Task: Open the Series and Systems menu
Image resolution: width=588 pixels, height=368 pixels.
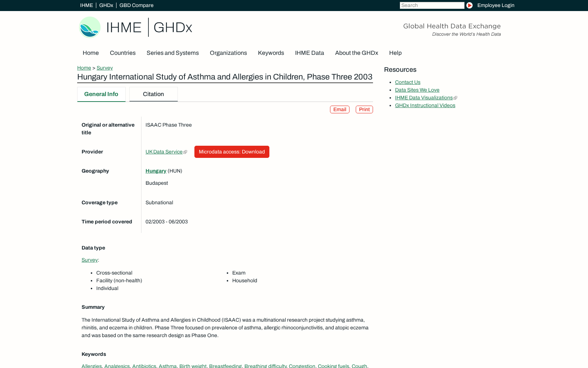Action: 173,53
